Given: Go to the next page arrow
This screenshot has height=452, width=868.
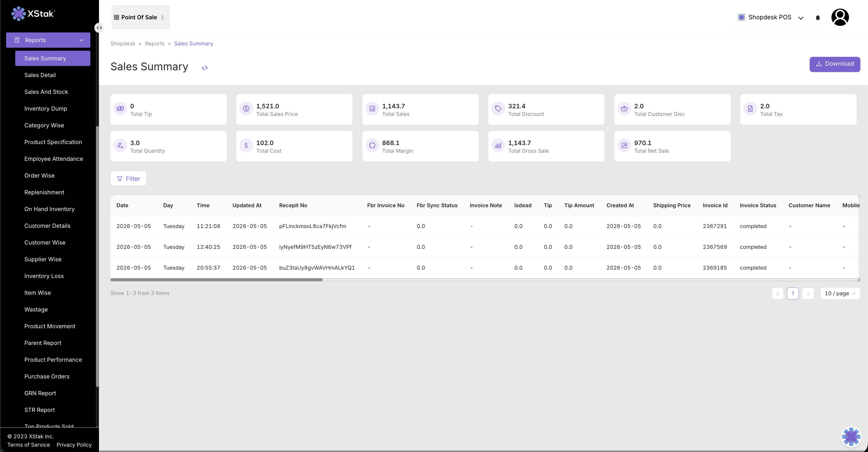Looking at the screenshot, I should (808, 293).
